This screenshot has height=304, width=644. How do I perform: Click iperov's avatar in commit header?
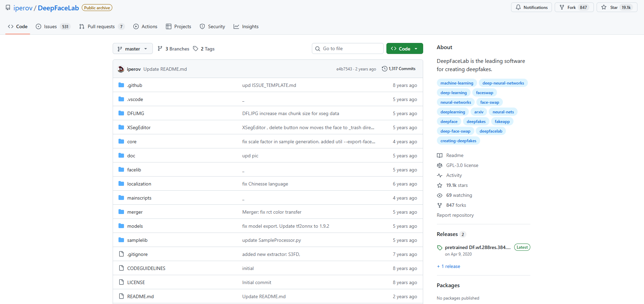[x=121, y=69]
